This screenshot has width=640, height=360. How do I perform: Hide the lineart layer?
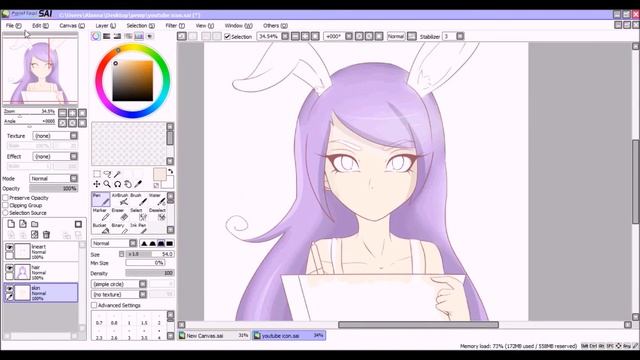tap(9, 247)
